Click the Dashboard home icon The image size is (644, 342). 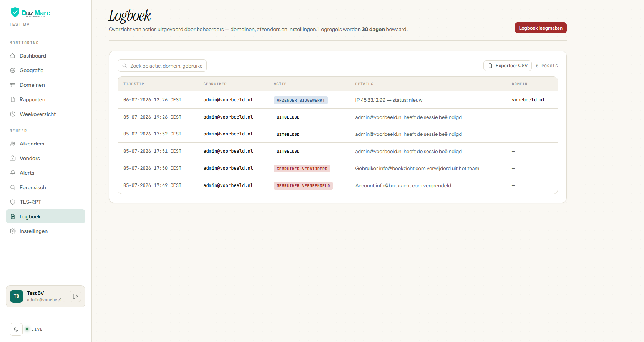click(13, 56)
